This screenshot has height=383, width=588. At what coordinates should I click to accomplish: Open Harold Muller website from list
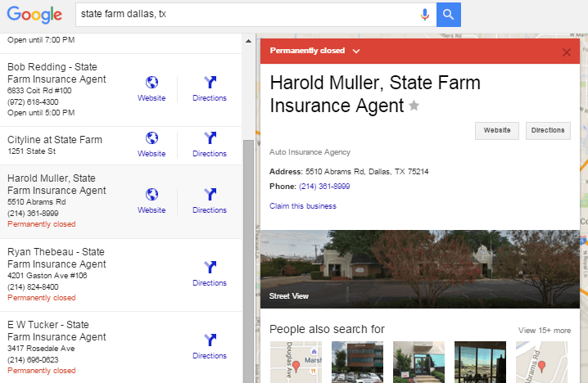(x=152, y=201)
